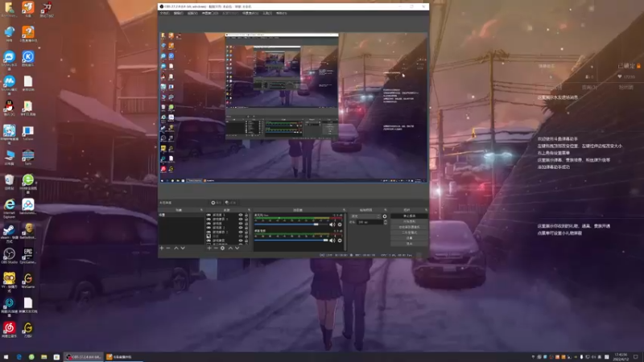Pop out the Controls dock header icon
This screenshot has height=362, width=644.
tap(427, 210)
